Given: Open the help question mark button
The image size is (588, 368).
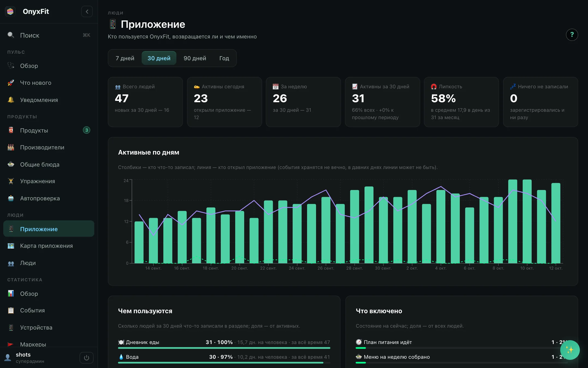Looking at the screenshot, I should pos(572,35).
